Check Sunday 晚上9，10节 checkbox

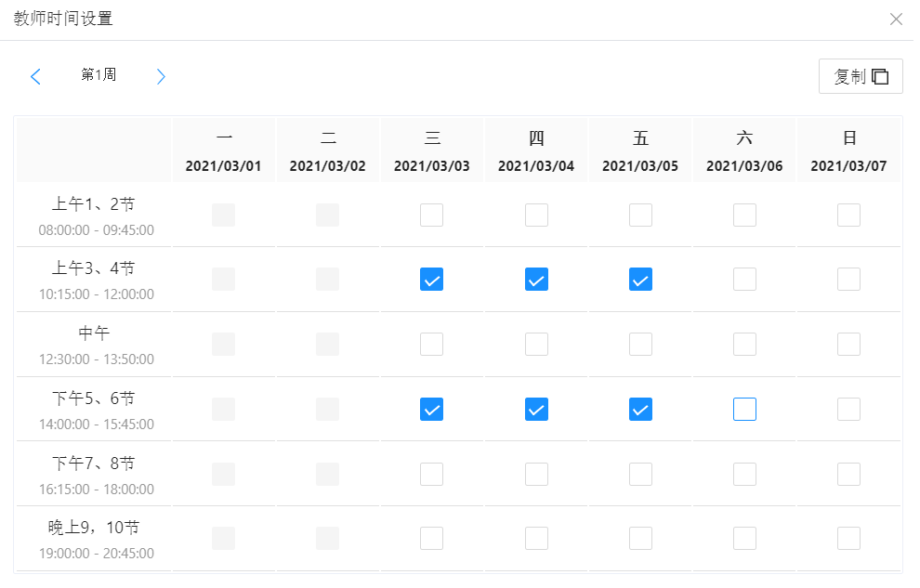[x=848, y=539]
